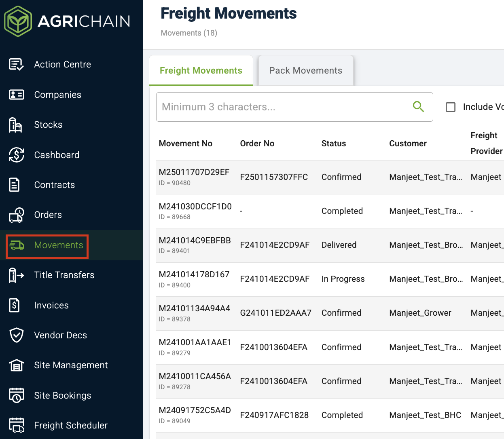504x439 pixels.
Task: Click the movements search input field
Action: (283, 107)
